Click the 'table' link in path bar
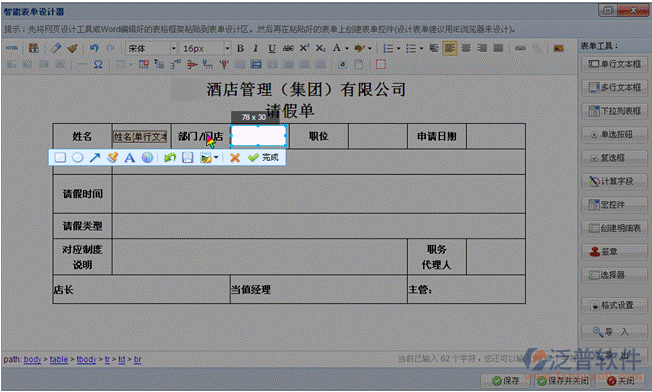652x392 pixels. (x=59, y=359)
